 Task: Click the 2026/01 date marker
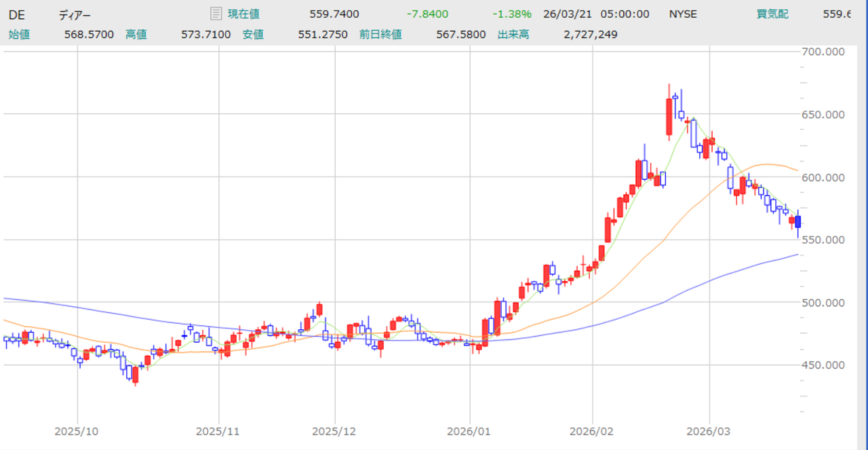(x=469, y=431)
